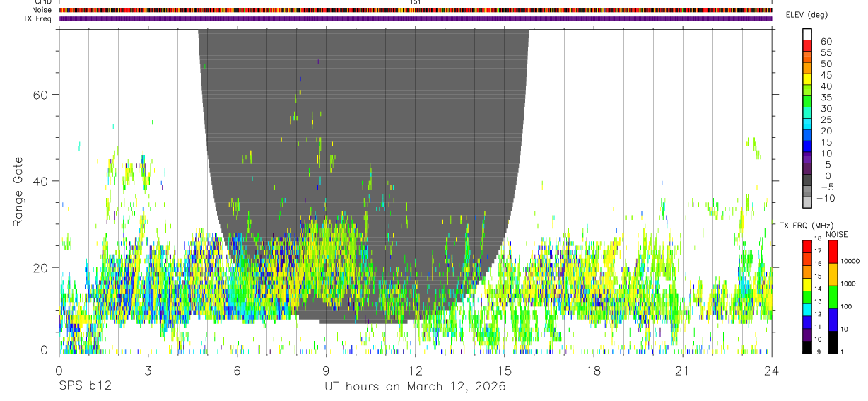Click the blue segment of the NOISE bar
868x401 pixels.
pyautogui.click(x=833, y=320)
